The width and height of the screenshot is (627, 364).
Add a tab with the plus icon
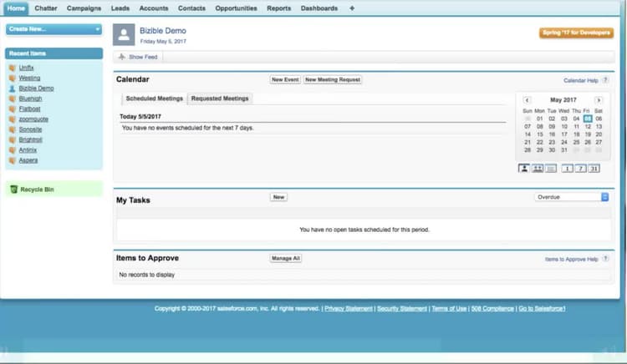(x=352, y=8)
